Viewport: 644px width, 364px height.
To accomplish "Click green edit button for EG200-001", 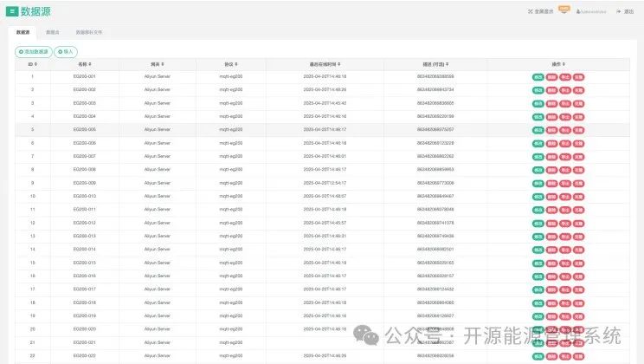I will 538,77.
